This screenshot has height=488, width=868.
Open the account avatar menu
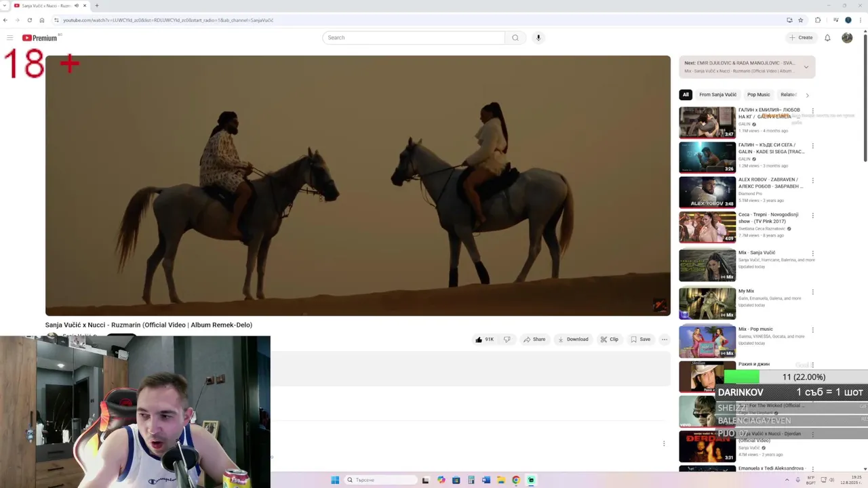pyautogui.click(x=847, y=38)
